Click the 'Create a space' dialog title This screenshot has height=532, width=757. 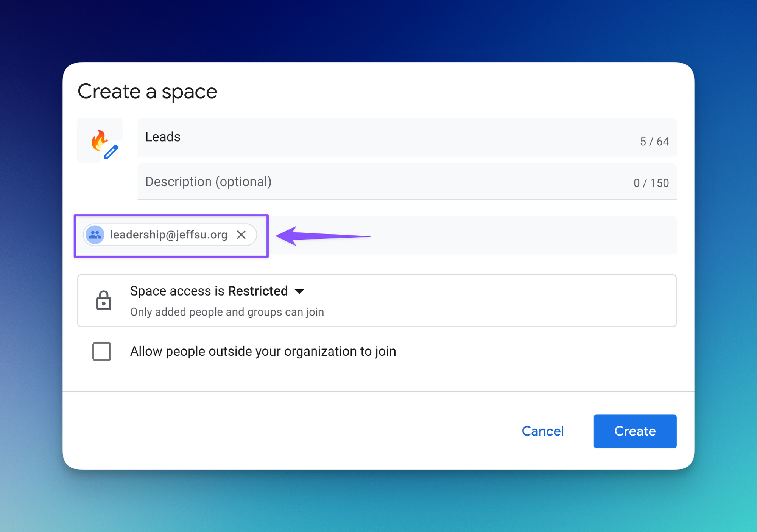147,92
